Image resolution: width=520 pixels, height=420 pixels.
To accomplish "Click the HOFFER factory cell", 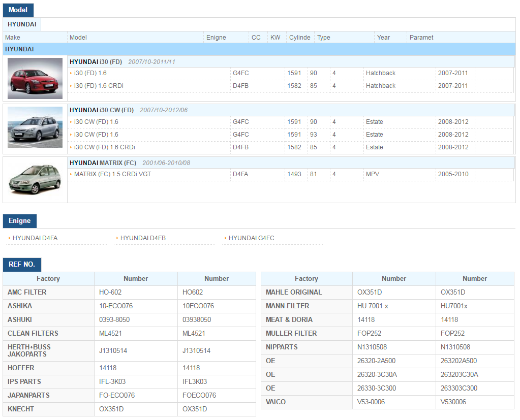I will click(x=49, y=368).
